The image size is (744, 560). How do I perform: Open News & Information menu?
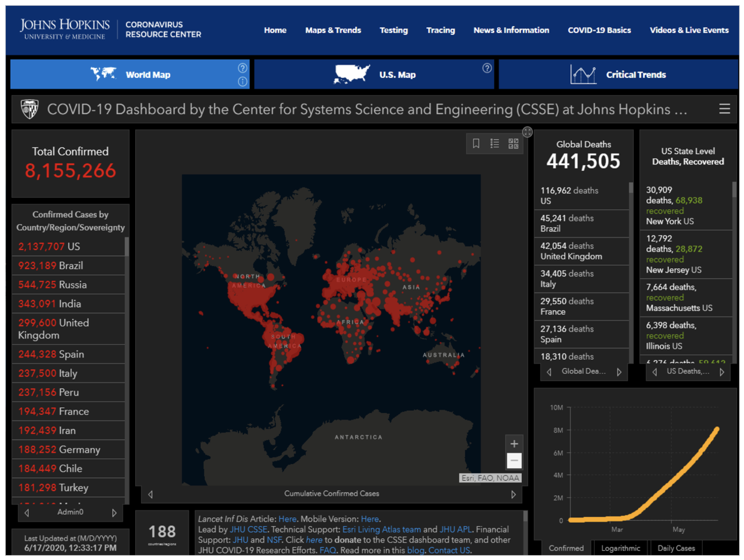click(511, 30)
